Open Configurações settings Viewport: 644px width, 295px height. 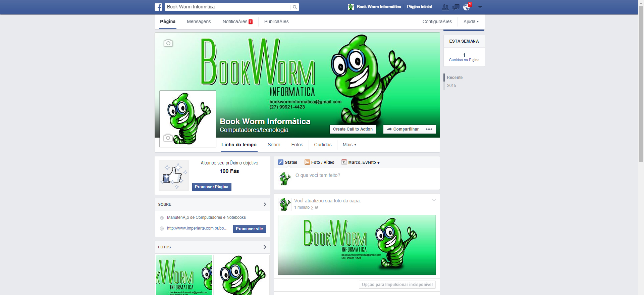point(437,21)
